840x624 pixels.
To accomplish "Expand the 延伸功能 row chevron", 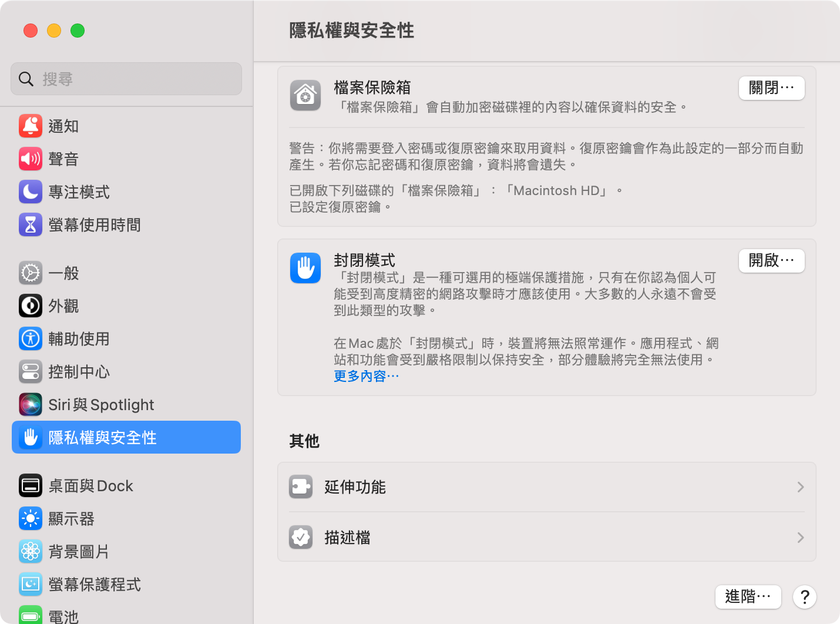I will 800,487.
